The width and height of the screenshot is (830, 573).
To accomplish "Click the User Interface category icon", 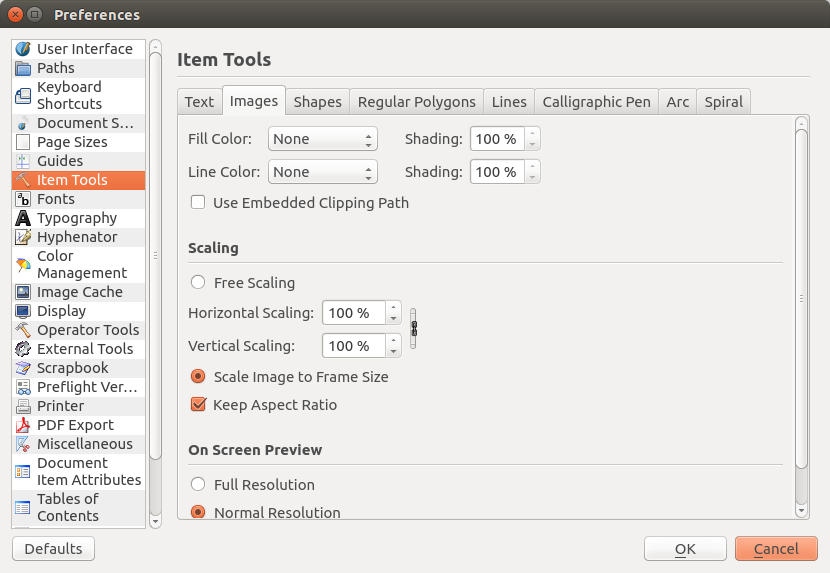I will point(23,49).
